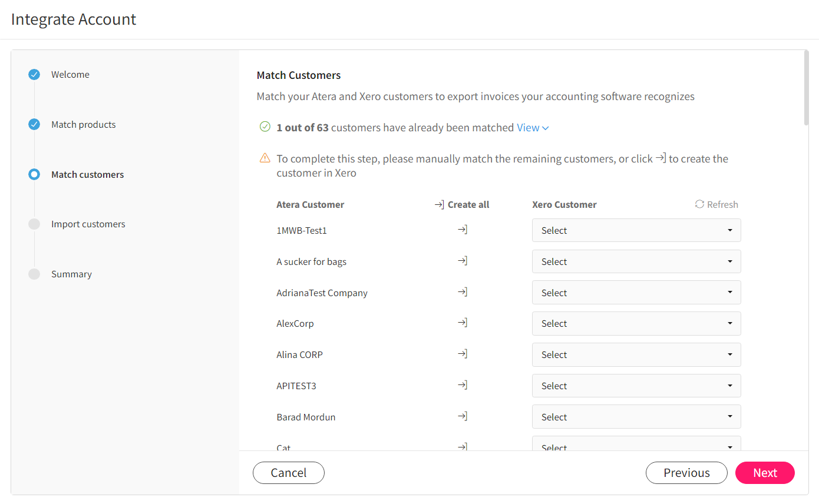Click the Integrate Account page title
The image size is (819, 504).
[74, 19]
